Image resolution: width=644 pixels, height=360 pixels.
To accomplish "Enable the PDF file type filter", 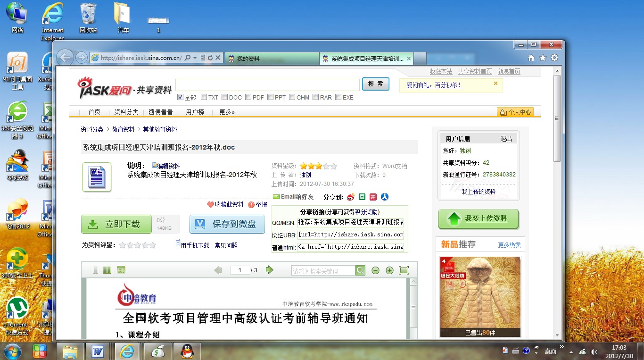I will (x=248, y=97).
